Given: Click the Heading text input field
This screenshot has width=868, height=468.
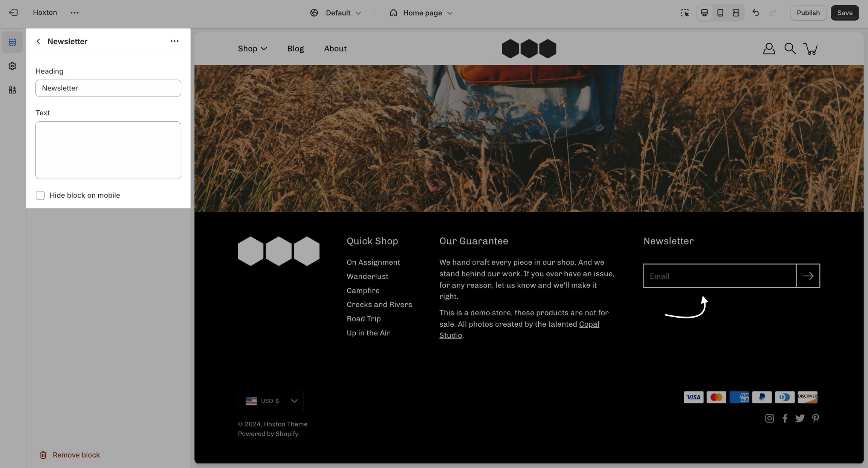Looking at the screenshot, I should tap(108, 88).
